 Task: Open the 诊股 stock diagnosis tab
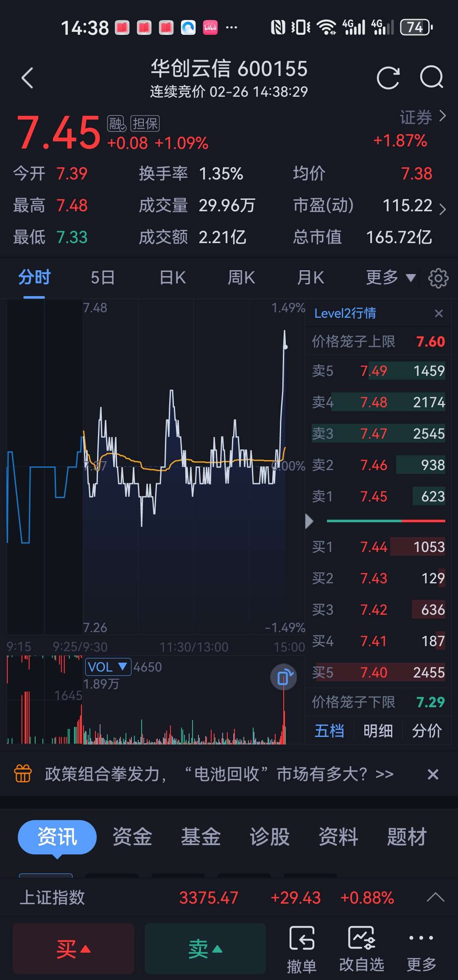[x=270, y=837]
